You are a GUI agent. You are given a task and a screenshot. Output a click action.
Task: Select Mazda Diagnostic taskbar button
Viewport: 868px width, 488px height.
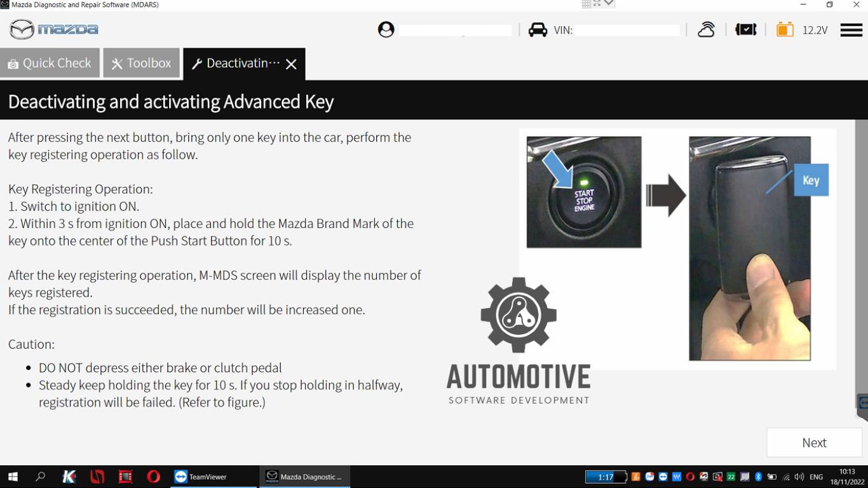(304, 477)
